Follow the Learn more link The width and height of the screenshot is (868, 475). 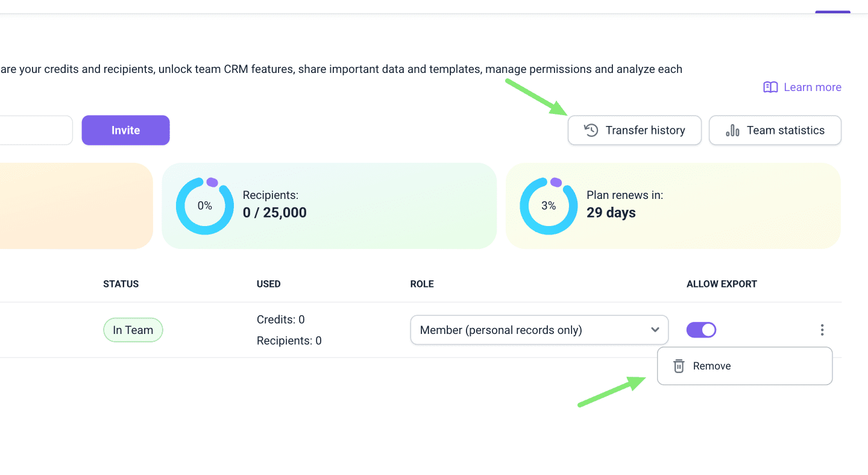(x=812, y=87)
